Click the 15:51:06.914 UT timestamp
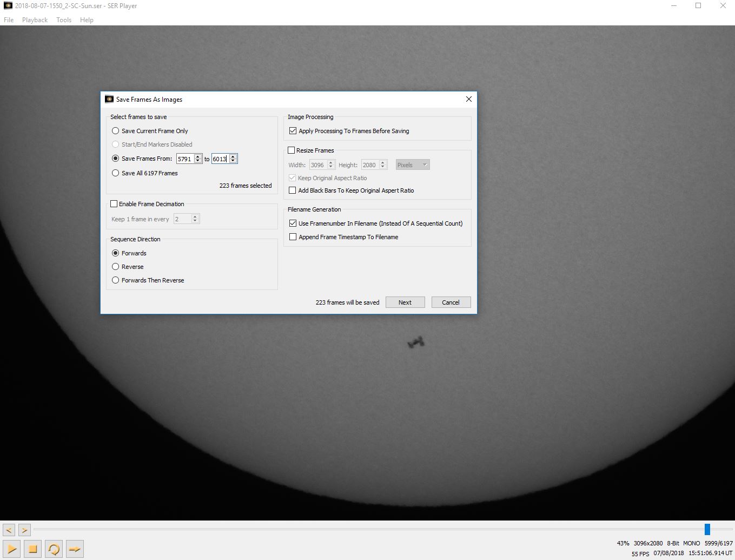 [711, 554]
